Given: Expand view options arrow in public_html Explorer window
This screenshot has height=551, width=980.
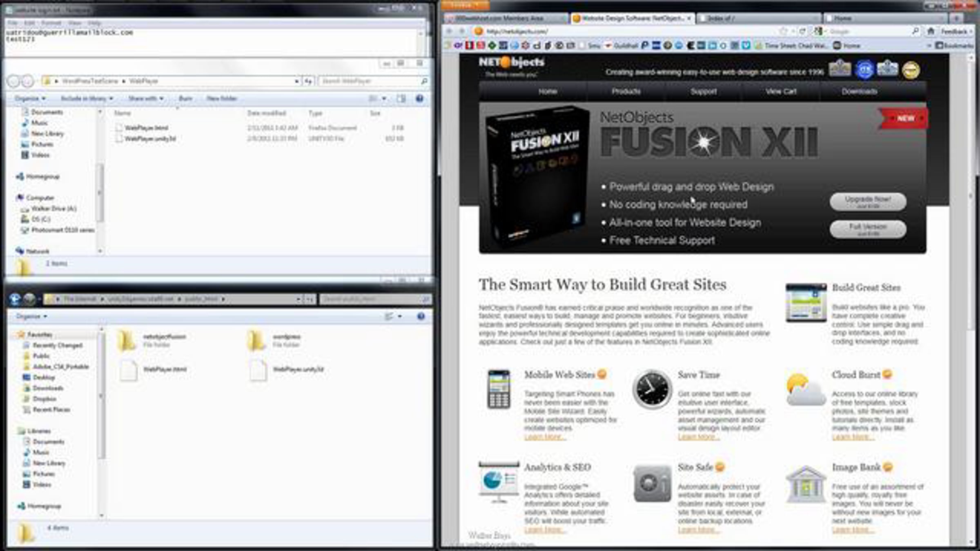Looking at the screenshot, I should pyautogui.click(x=400, y=316).
